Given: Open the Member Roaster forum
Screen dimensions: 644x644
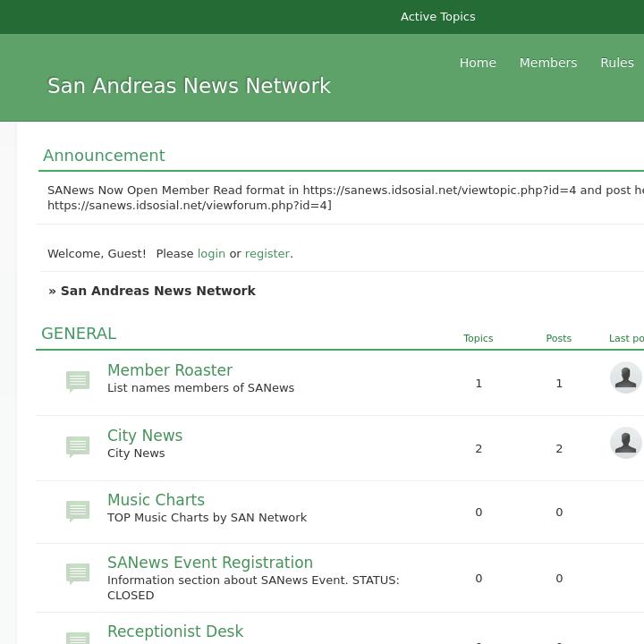Looking at the screenshot, I should [x=170, y=370].
